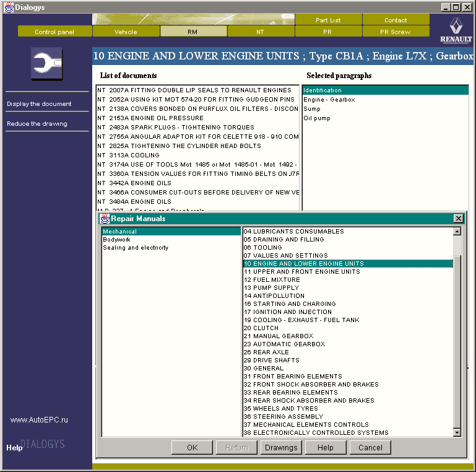Select 14 ANTIPOLLUTION chapter
The image size is (476, 472).
[x=348, y=296]
